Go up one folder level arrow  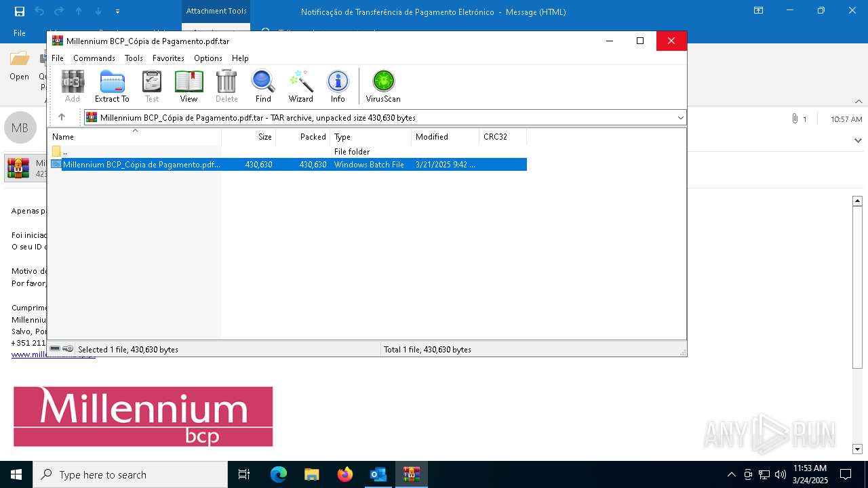click(x=62, y=117)
